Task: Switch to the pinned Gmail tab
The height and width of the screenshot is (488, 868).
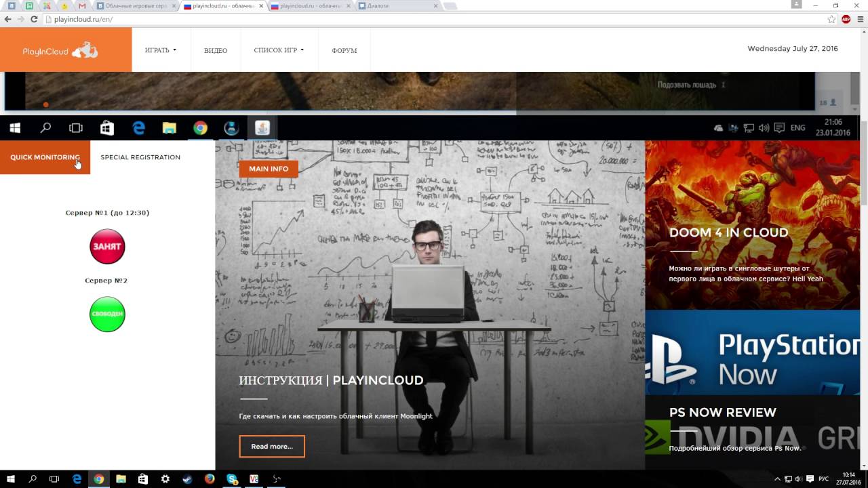Action: coord(82,5)
